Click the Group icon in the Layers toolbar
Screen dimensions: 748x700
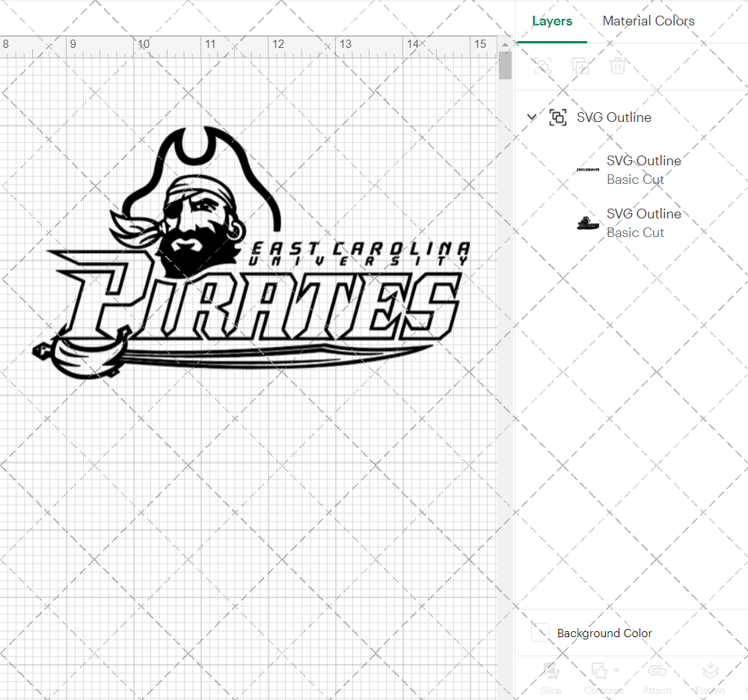pos(543,66)
